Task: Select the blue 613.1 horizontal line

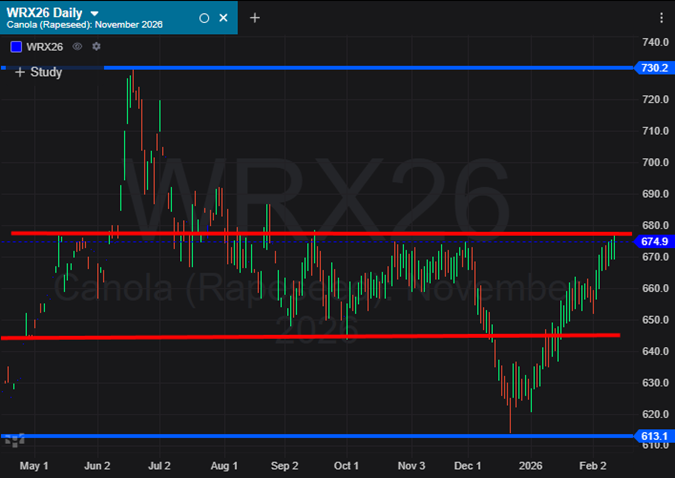Action: pos(317,436)
